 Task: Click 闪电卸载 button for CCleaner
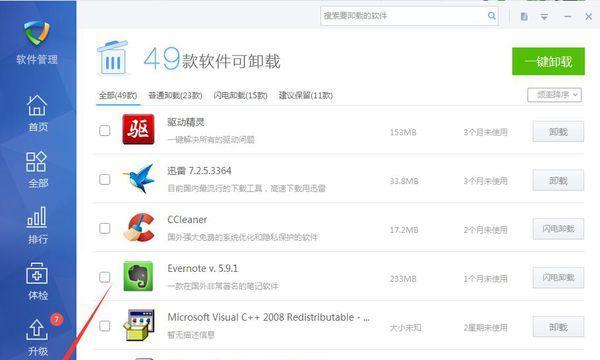(558, 229)
